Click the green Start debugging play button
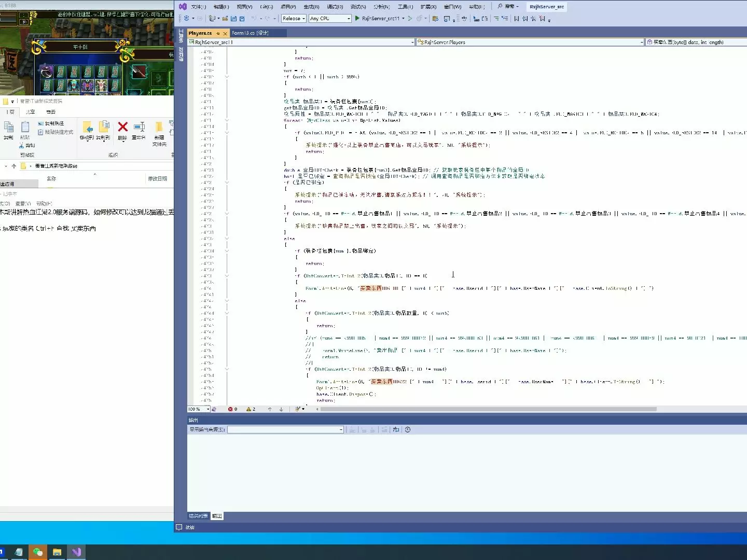Viewport: 747px width, 560px height. 357,18
